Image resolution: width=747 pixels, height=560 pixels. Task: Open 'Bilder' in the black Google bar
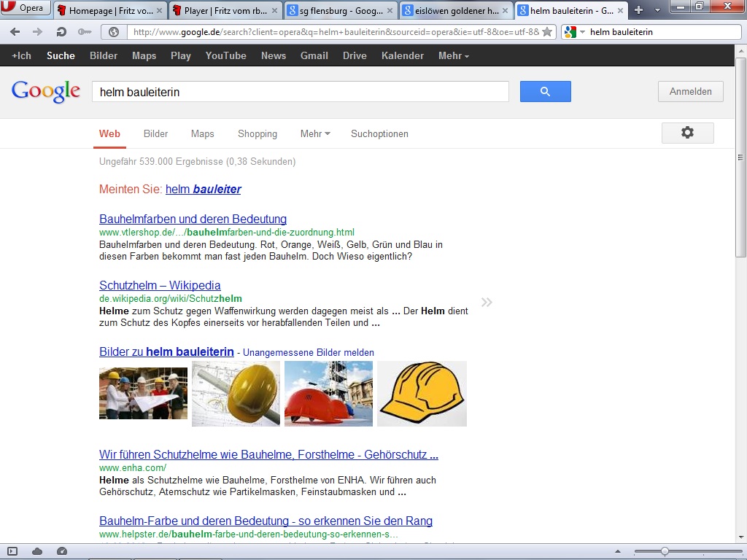(x=104, y=55)
